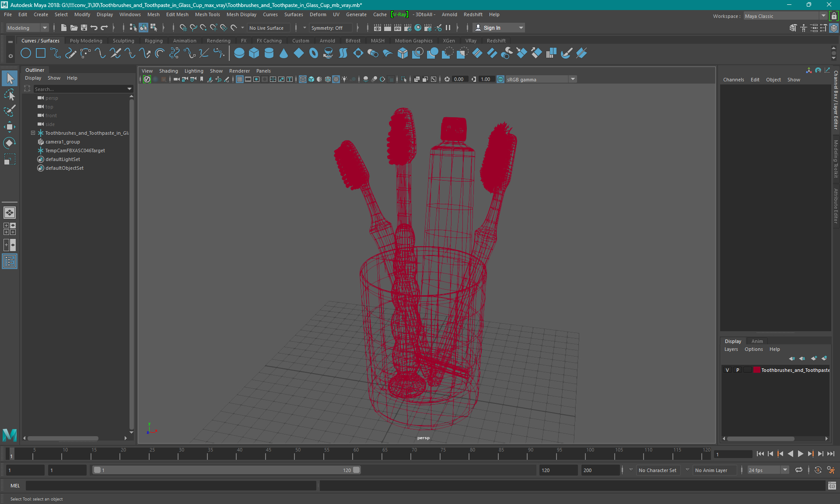Expand Toothbrushes_and_Gl group in Outliner
The width and height of the screenshot is (840, 504).
click(x=32, y=133)
